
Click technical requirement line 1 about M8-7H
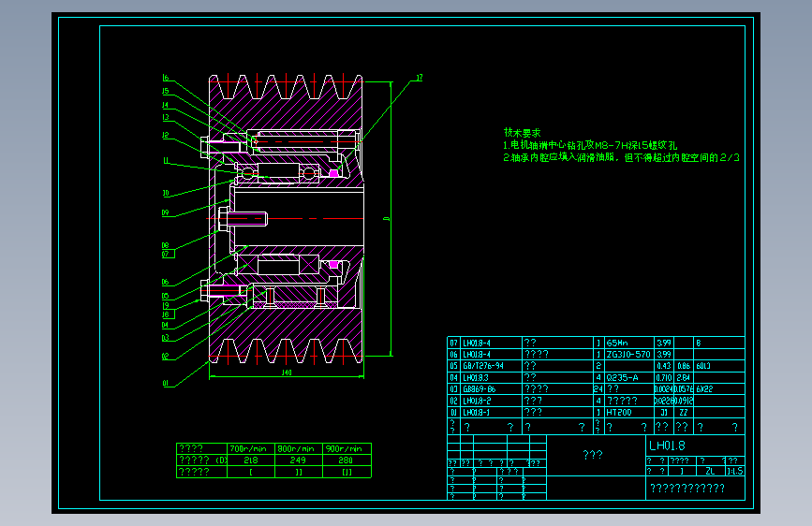(x=590, y=145)
